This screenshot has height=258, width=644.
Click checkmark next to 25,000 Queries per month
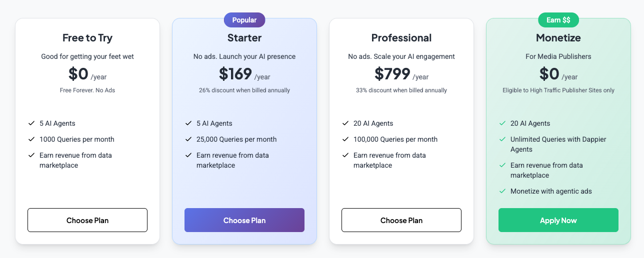[188, 139]
